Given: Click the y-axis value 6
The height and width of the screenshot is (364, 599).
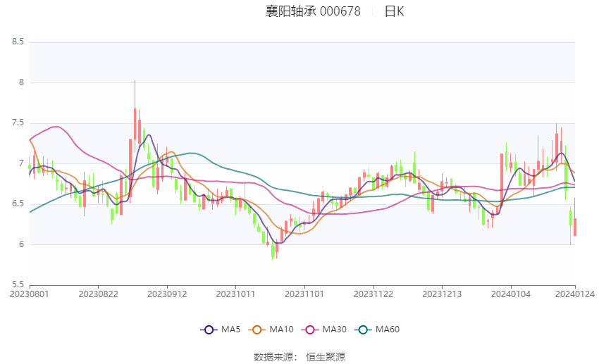Looking at the screenshot, I should tap(21, 244).
